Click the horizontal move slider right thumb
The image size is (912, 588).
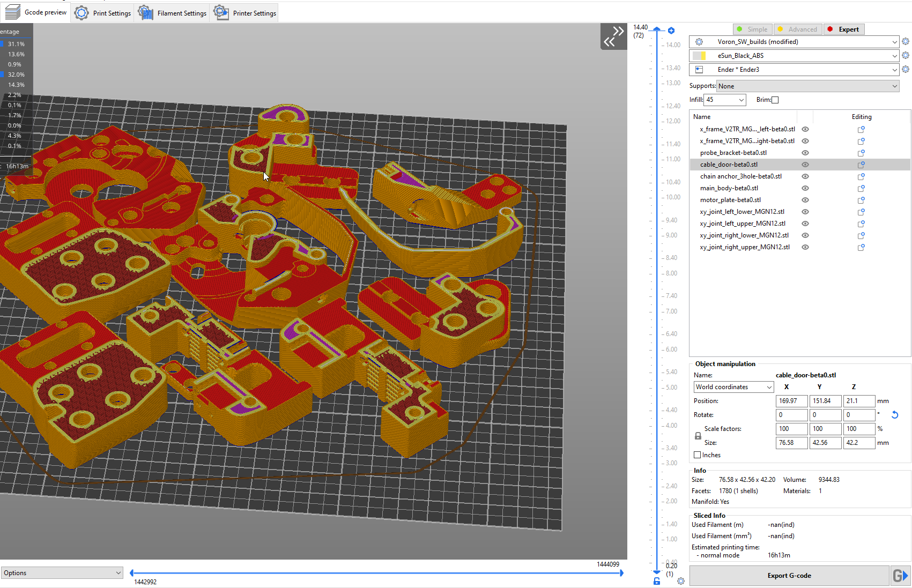coord(621,573)
